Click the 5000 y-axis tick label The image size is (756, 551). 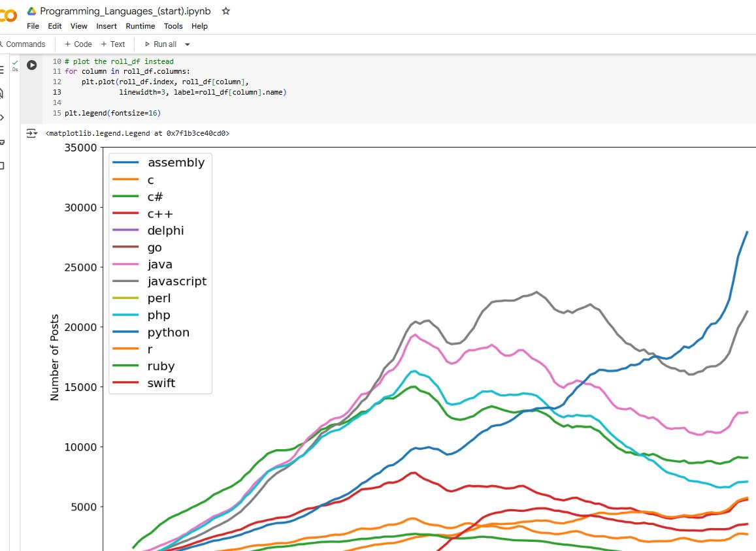point(84,507)
